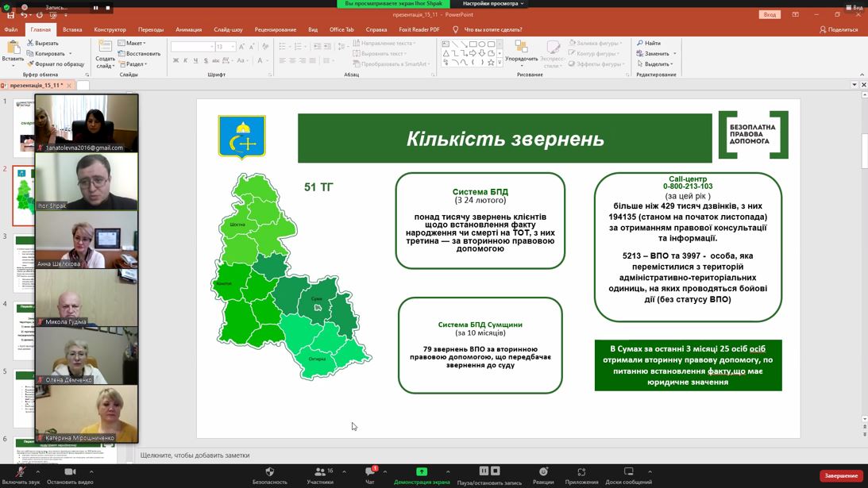
Task: Select slide 3 thumbnail in slide panel
Action: pos(23,262)
